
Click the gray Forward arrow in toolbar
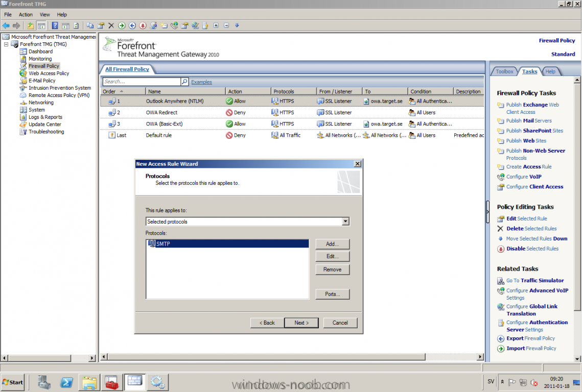click(16, 26)
